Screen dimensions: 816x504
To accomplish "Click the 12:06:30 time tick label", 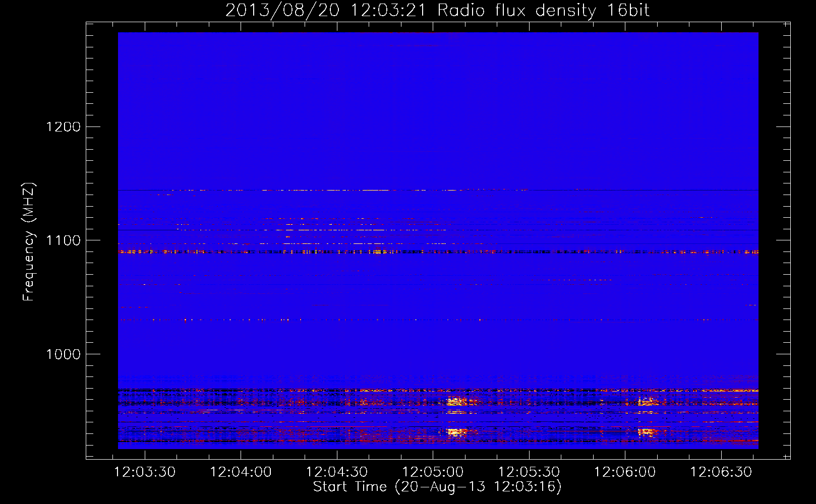I will pyautogui.click(x=721, y=472).
